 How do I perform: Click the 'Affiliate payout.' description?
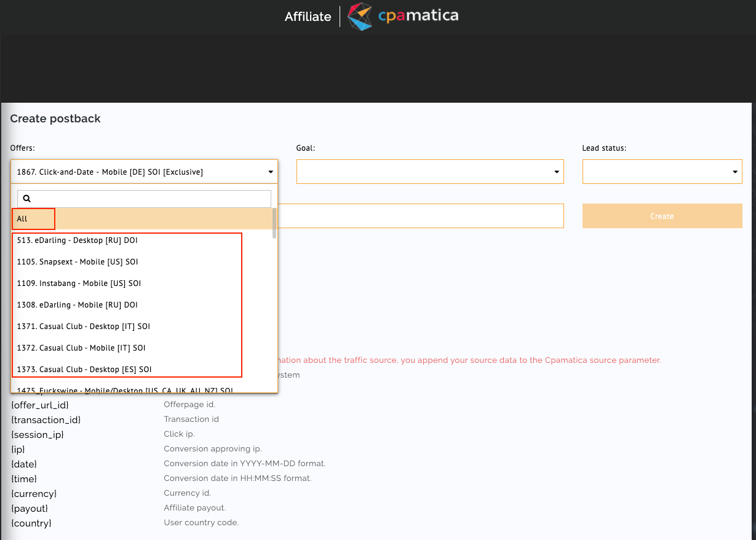[x=195, y=508]
